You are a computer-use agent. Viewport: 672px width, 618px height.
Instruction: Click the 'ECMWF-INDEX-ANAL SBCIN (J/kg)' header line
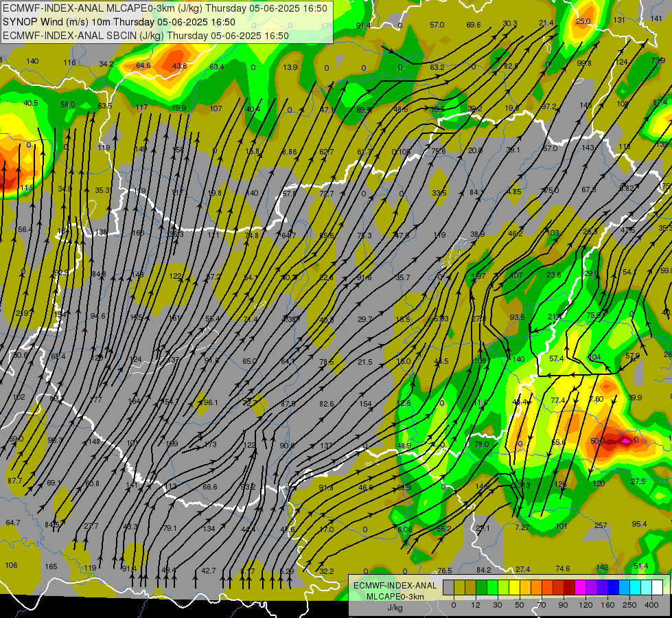point(146,36)
